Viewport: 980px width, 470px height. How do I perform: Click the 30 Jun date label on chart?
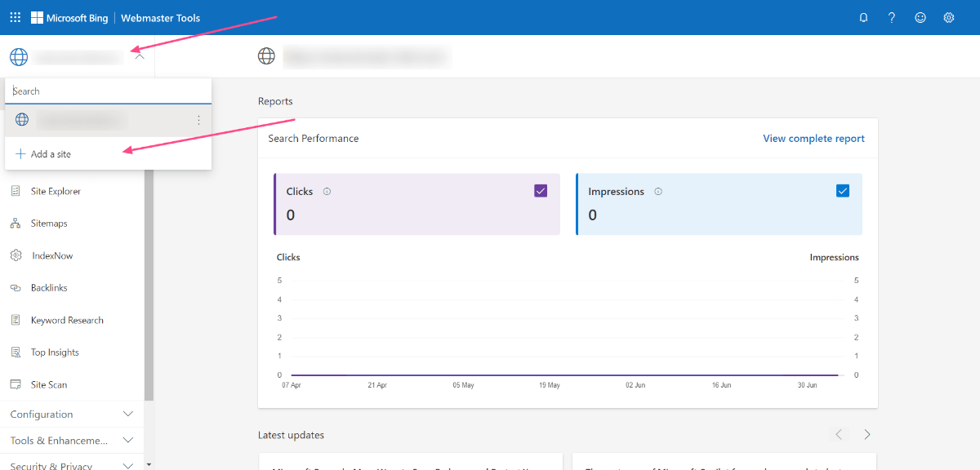[806, 385]
